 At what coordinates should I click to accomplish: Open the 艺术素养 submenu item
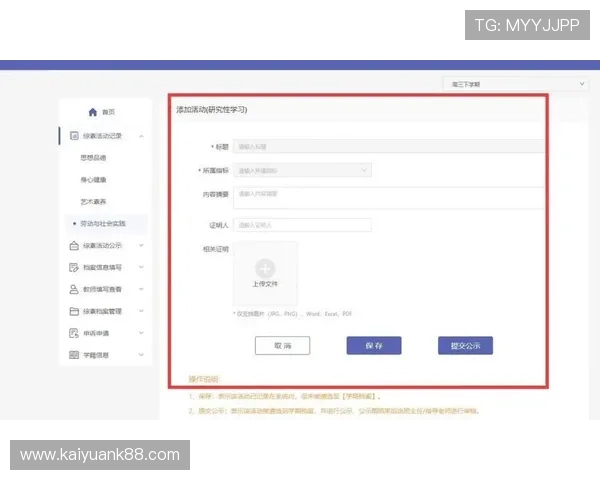93,202
